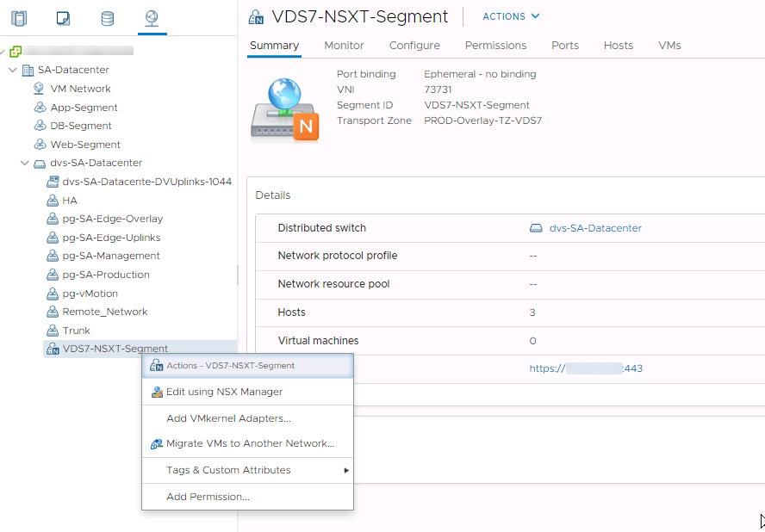This screenshot has height=532, width=765.
Task: Select pg-SA-Production port group in tree
Action: pyautogui.click(x=106, y=275)
